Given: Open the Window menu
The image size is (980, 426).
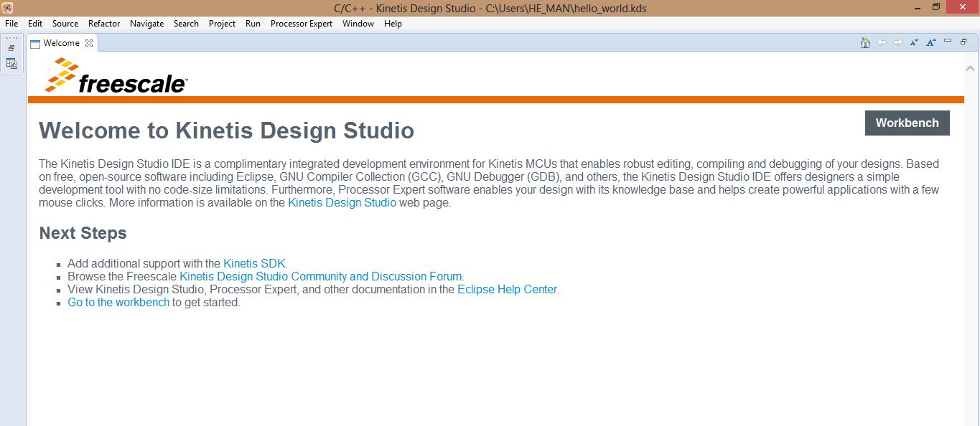Looking at the screenshot, I should 358,24.
